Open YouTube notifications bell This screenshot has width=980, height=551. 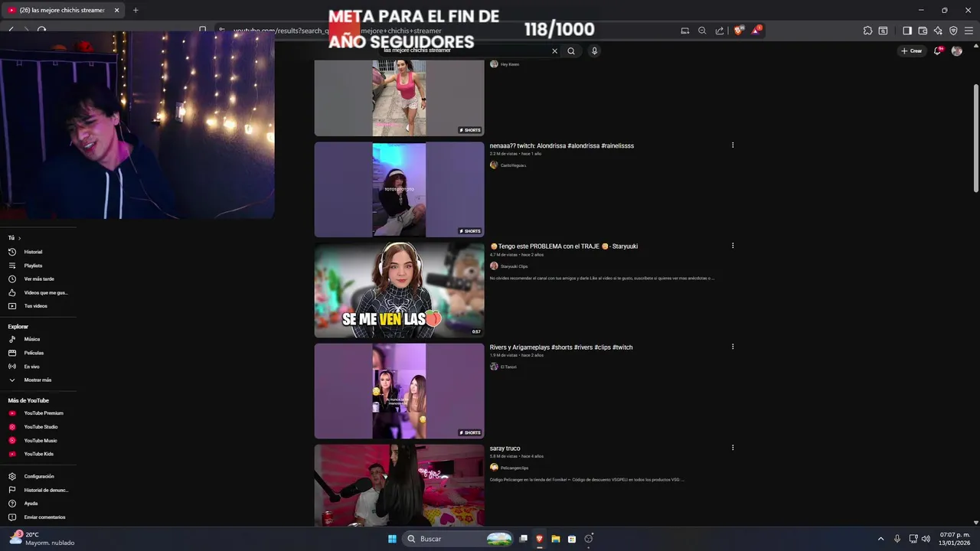938,51
